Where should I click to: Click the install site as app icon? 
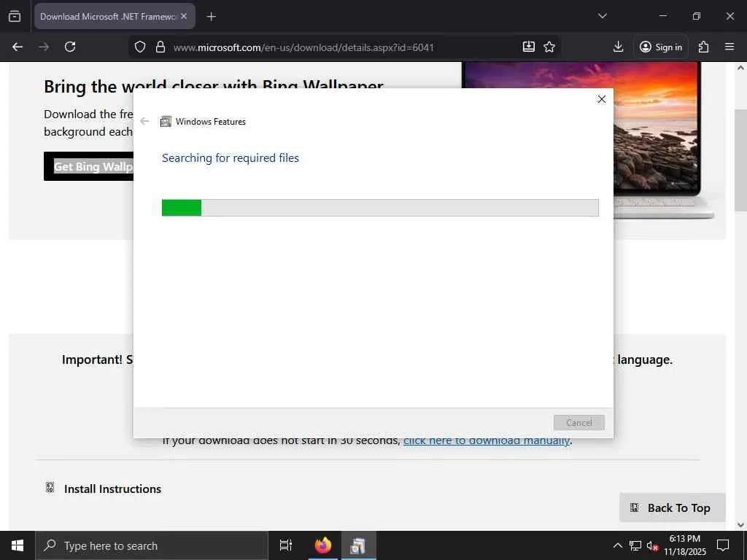tap(529, 47)
